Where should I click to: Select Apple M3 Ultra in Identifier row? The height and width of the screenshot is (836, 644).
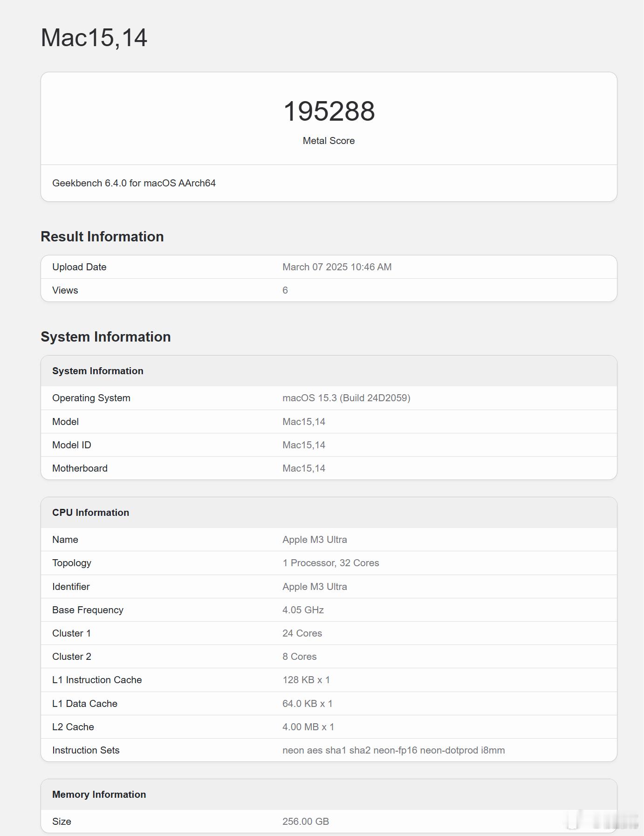(315, 587)
